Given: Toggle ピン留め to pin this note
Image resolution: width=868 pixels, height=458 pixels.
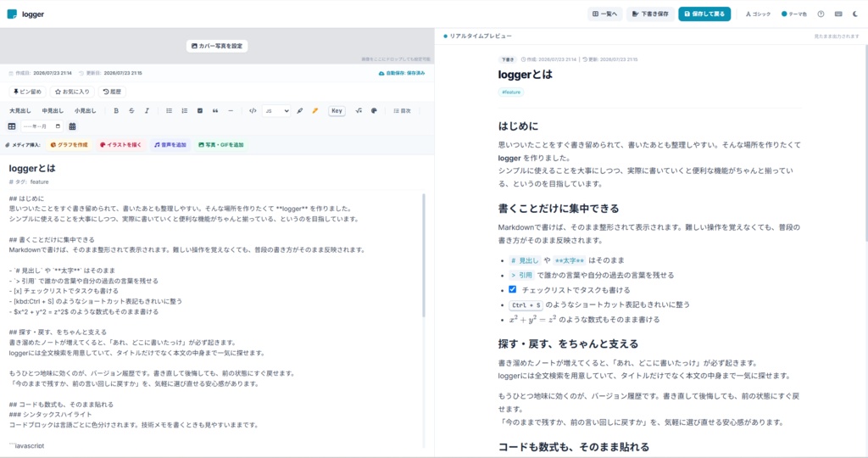Looking at the screenshot, I should [28, 92].
